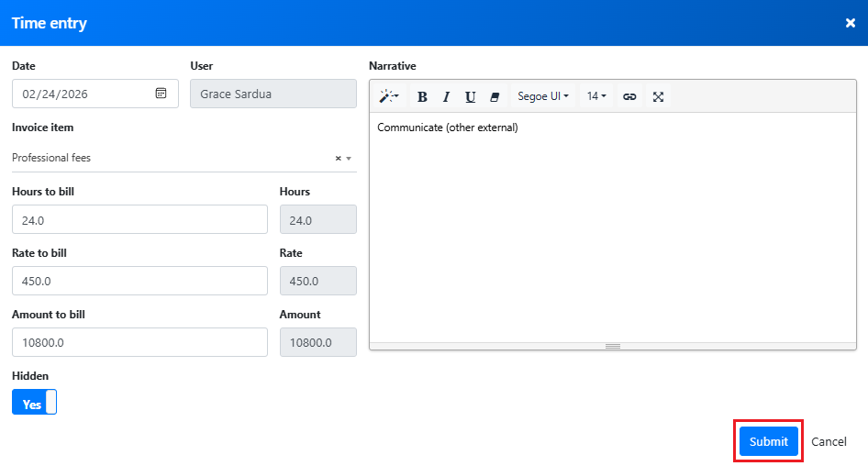Viewport: 868px width, 466px height.
Task: Open the calendar picker in Date field
Action: pyautogui.click(x=161, y=94)
